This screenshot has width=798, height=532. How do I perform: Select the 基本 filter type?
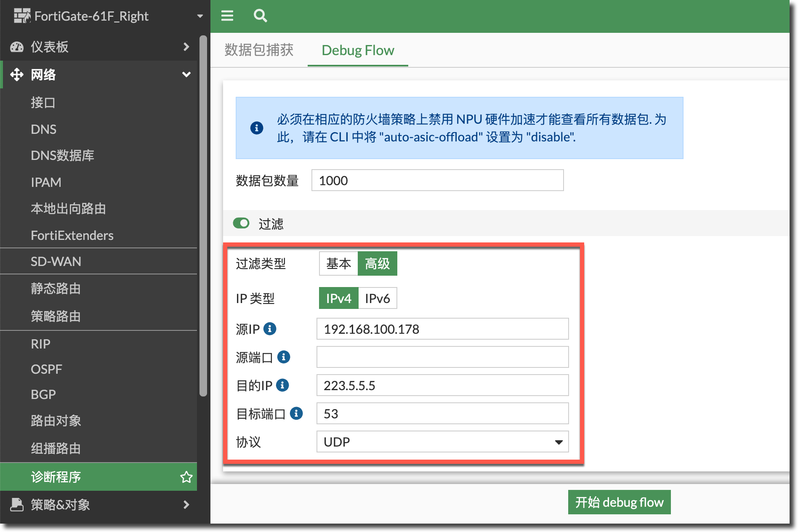pyautogui.click(x=338, y=263)
